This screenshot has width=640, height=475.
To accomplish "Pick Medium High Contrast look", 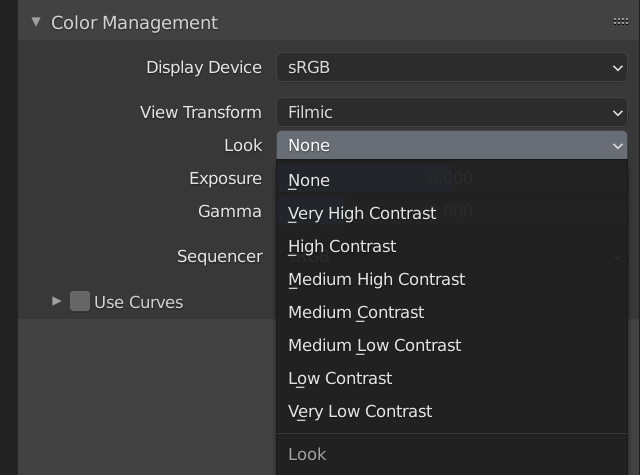I will 376,279.
